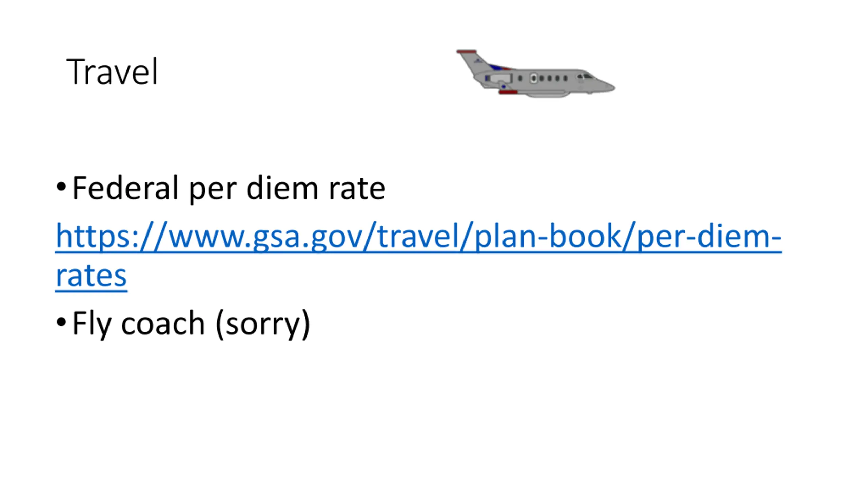Image resolution: width=868 pixels, height=488 pixels.
Task: Click the red engine under the airplane
Action: [508, 92]
